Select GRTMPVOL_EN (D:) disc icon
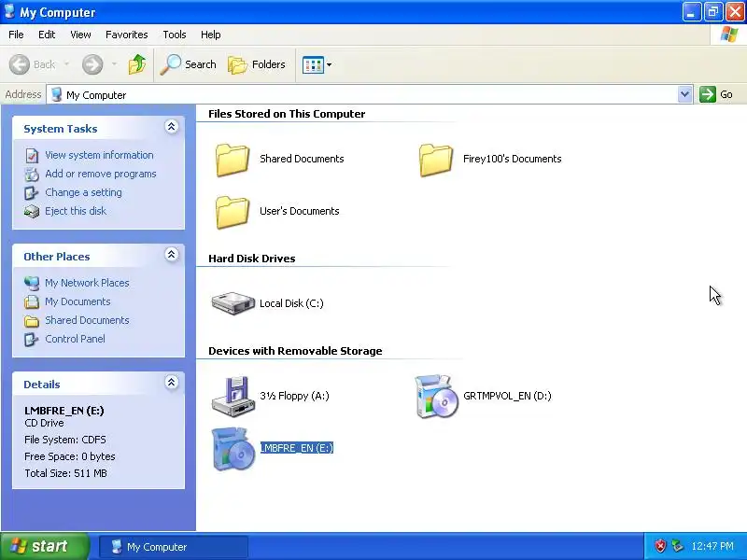Viewport: 747px width, 560px height. pos(436,396)
